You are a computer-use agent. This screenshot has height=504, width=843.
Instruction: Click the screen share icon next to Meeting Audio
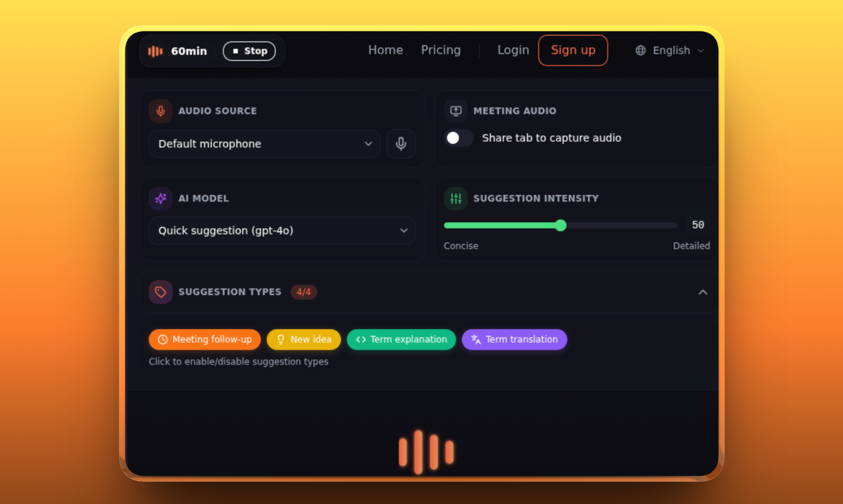(x=456, y=111)
